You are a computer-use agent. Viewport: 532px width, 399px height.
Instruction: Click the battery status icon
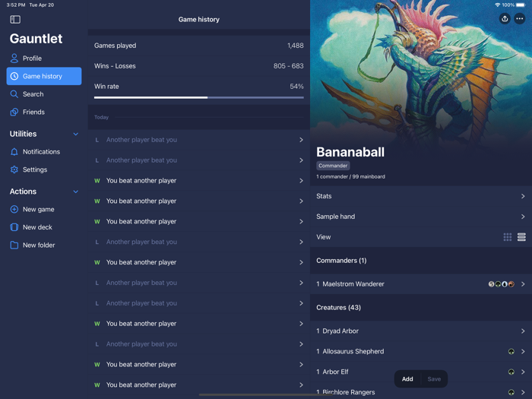(521, 5)
